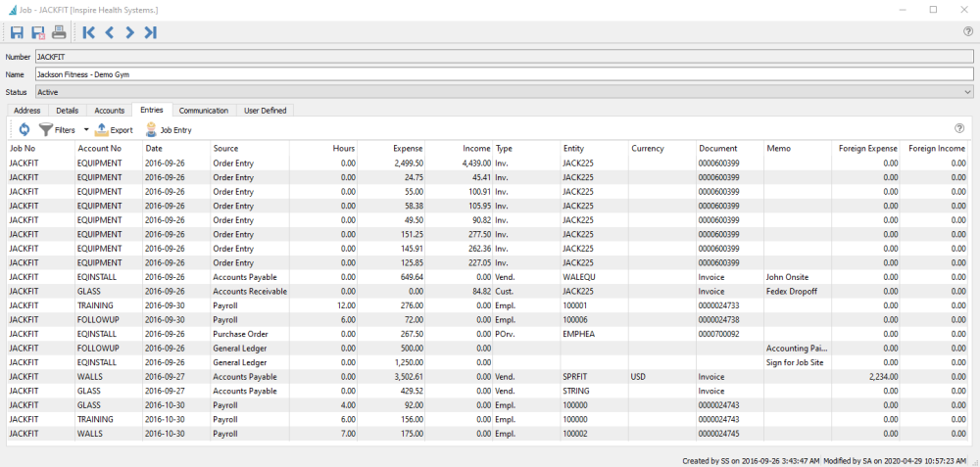Switch to the Address tab
The width and height of the screenshot is (980, 467).
click(x=26, y=111)
